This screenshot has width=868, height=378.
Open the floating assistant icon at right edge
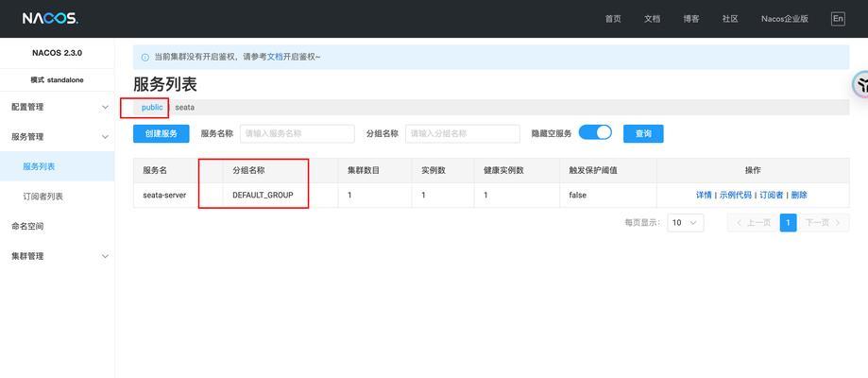click(859, 84)
